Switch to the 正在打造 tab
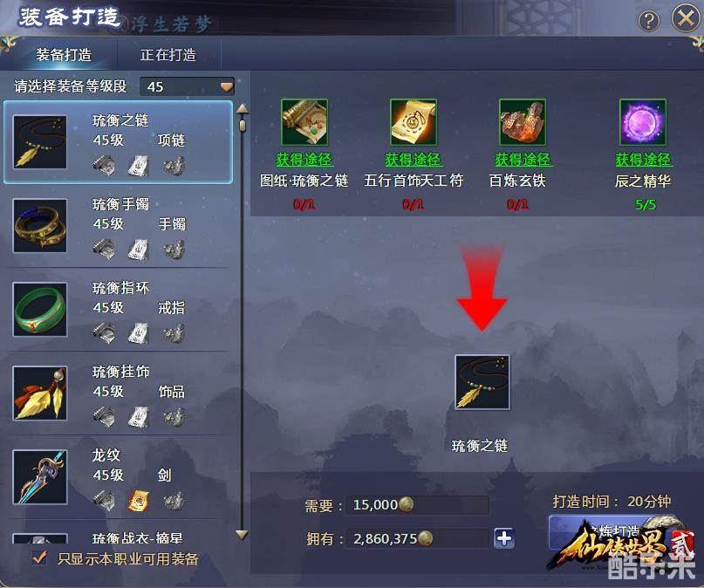Image resolution: width=704 pixels, height=588 pixels. 168,55
